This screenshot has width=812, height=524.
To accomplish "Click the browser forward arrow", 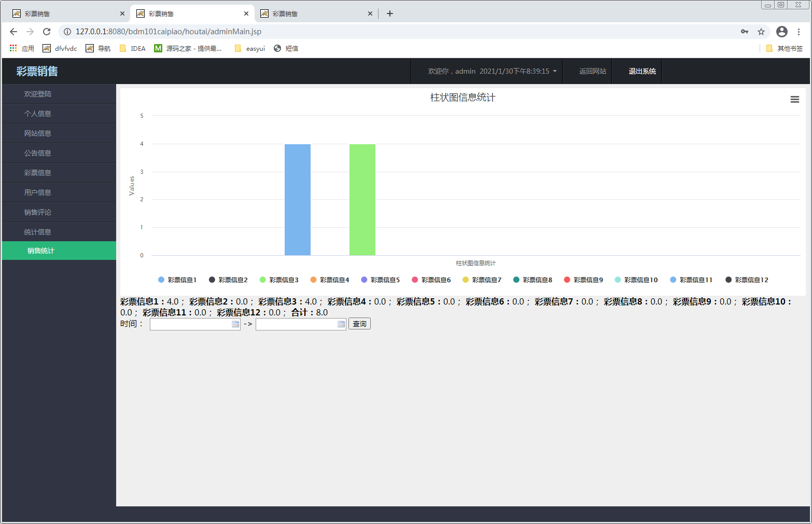I will (30, 32).
